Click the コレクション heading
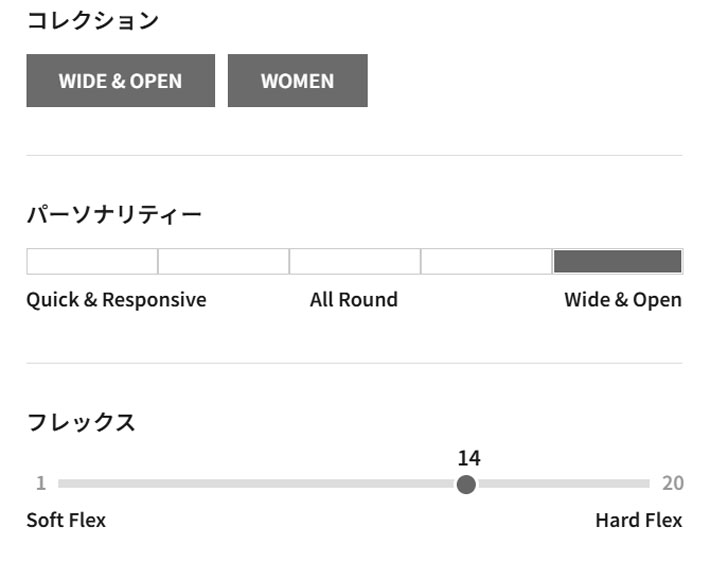The height and width of the screenshot is (562, 710). point(93,21)
